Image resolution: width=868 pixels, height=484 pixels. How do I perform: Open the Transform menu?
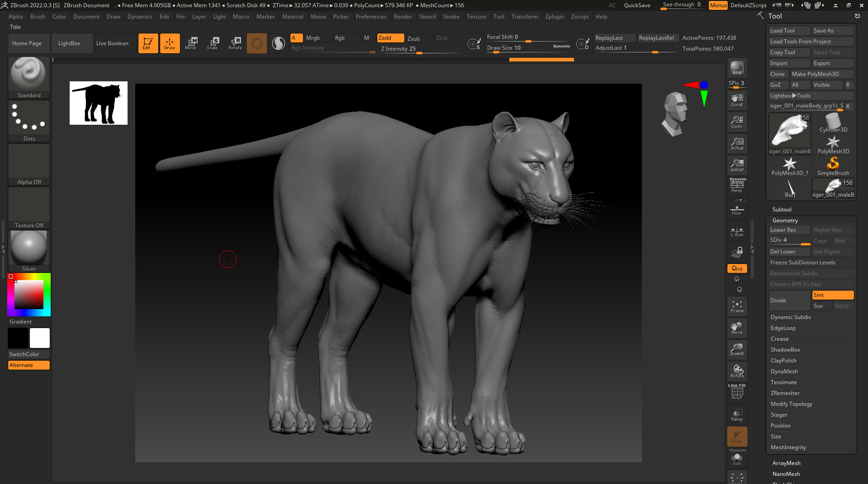pos(525,17)
